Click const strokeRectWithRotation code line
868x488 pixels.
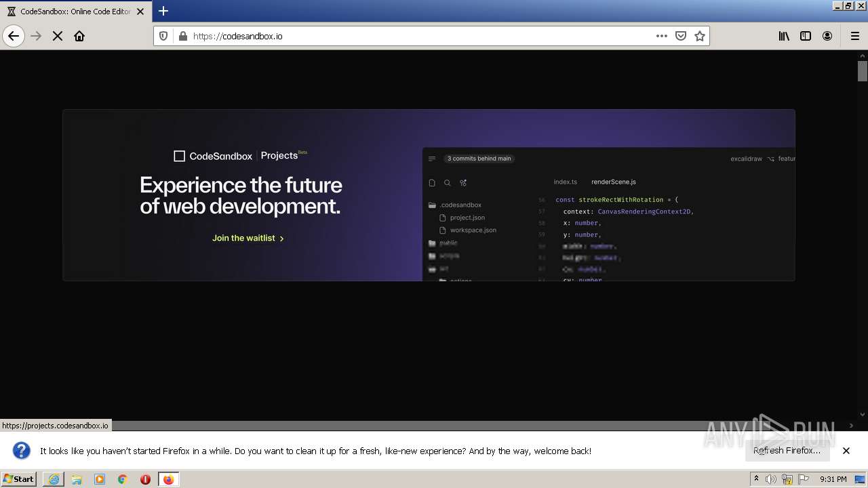click(616, 200)
